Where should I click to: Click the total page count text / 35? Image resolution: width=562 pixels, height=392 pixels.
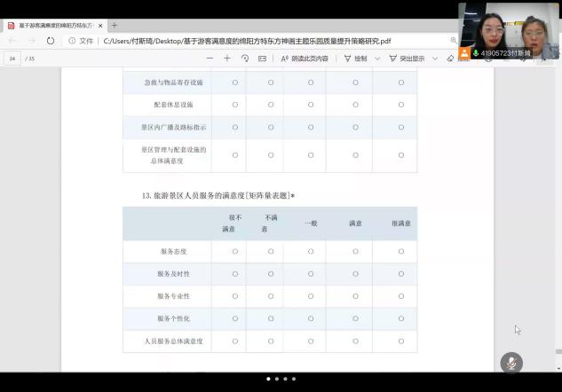click(x=30, y=59)
